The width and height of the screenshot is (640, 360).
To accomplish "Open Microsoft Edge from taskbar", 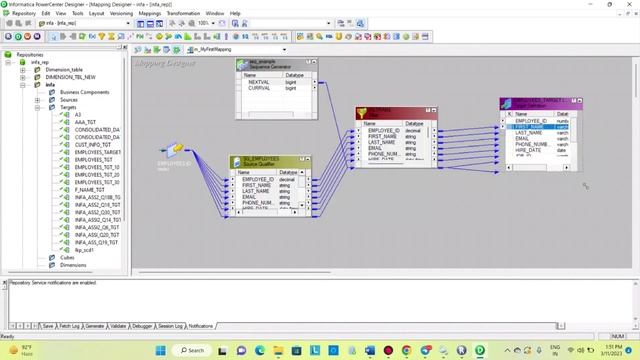I will point(260,350).
